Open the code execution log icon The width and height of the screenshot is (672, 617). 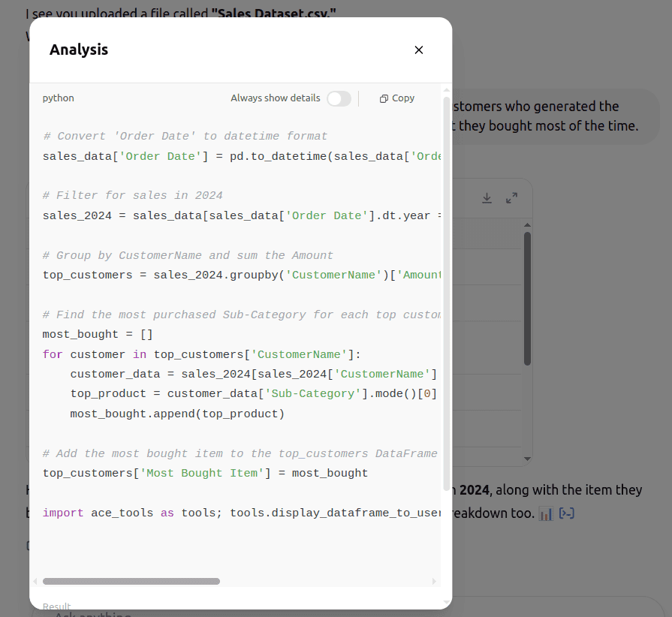[x=566, y=513]
